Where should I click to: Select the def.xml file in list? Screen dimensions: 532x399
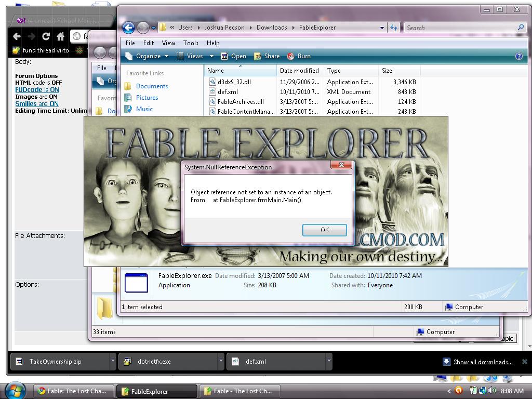(228, 92)
